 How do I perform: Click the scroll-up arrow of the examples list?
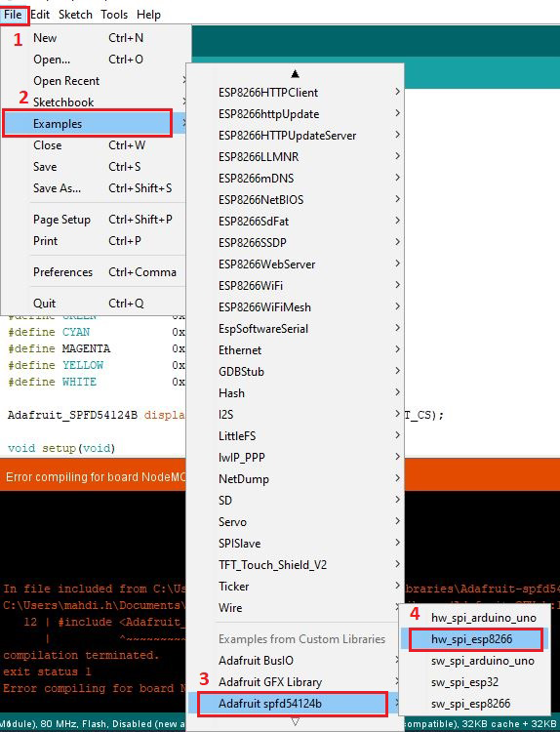[x=295, y=74]
